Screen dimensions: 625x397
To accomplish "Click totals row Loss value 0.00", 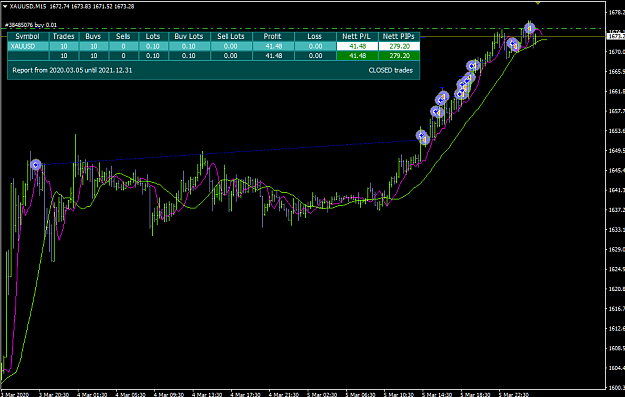I will click(x=314, y=56).
